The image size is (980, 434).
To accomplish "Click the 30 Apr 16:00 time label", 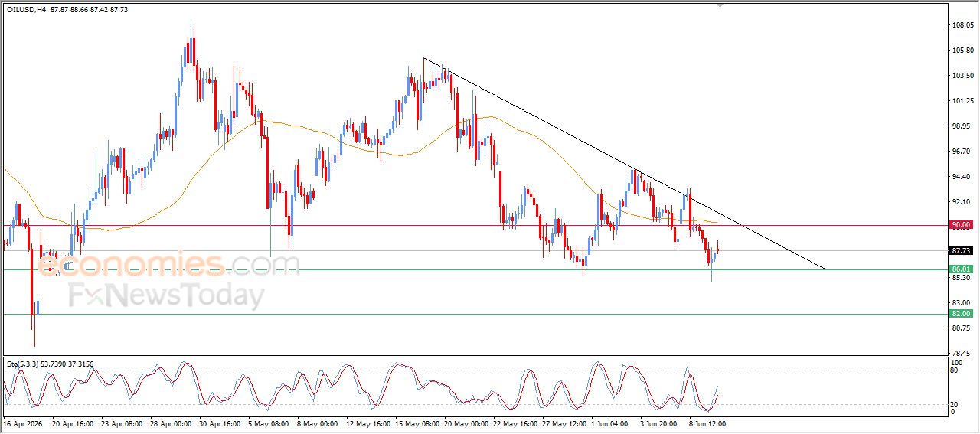I will 219,423.
